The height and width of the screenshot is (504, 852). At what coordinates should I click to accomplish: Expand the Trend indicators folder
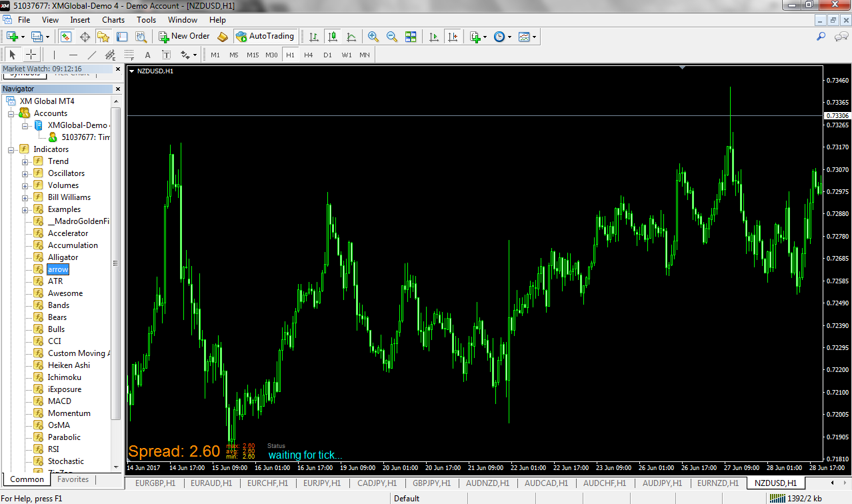(25, 161)
